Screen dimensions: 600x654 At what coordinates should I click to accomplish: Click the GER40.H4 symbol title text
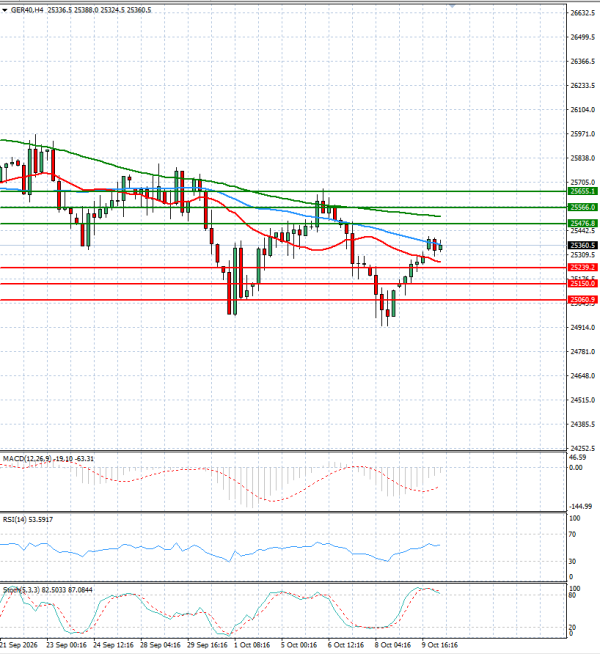point(27,10)
